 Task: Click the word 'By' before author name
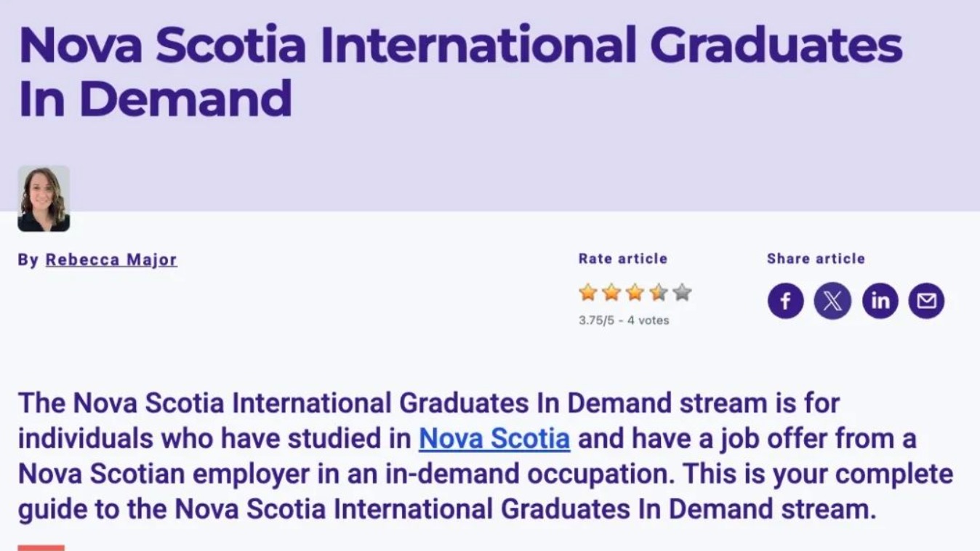(28, 260)
